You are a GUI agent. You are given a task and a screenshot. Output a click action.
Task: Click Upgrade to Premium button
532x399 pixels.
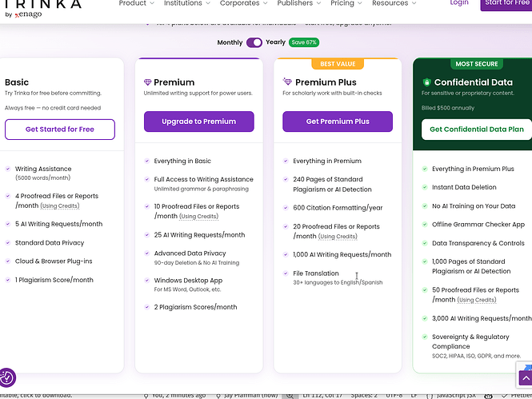pos(199,122)
